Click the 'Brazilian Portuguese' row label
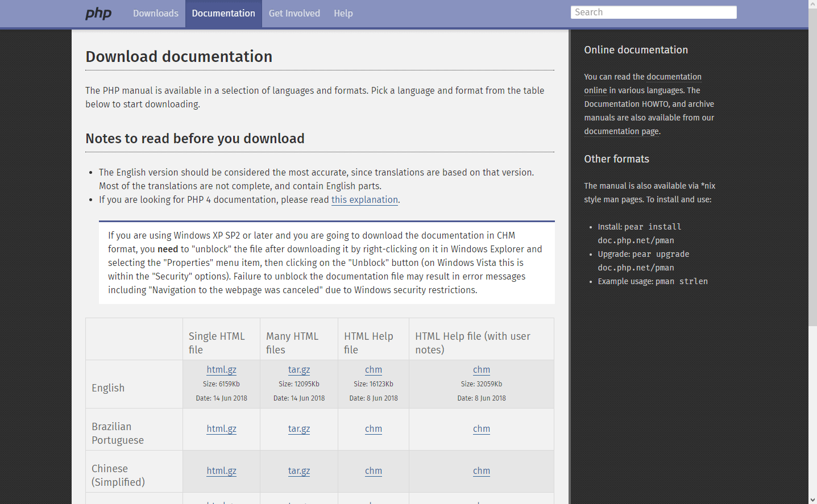Image resolution: width=817 pixels, height=504 pixels. (x=118, y=433)
